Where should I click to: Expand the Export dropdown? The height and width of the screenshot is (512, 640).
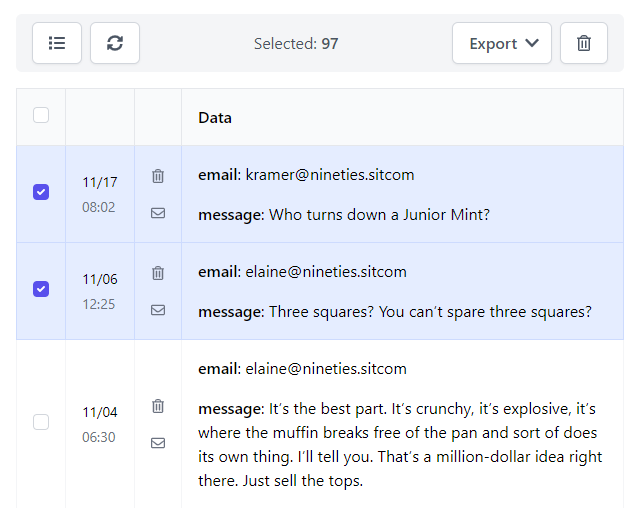click(x=502, y=43)
